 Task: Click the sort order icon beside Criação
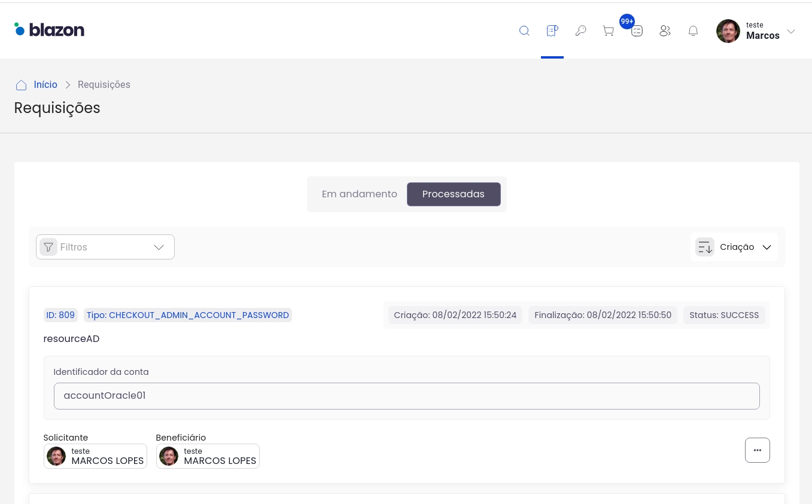point(705,247)
